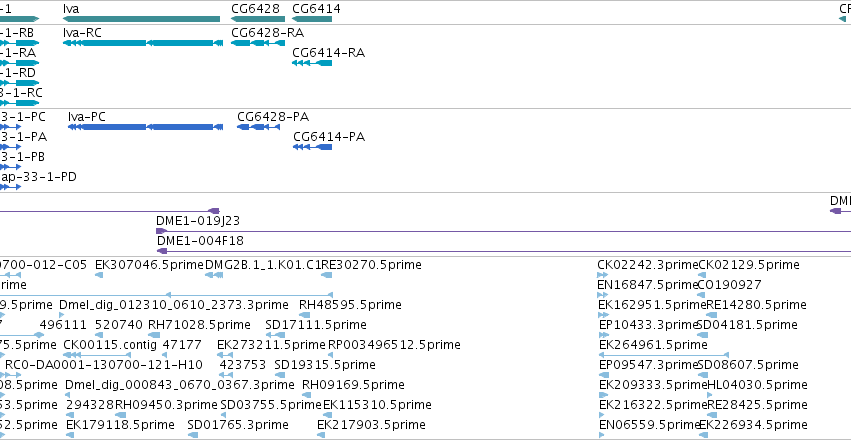The width and height of the screenshot is (851, 440).
Task: Select the SD17111.5prime label
Action: pos(316,325)
